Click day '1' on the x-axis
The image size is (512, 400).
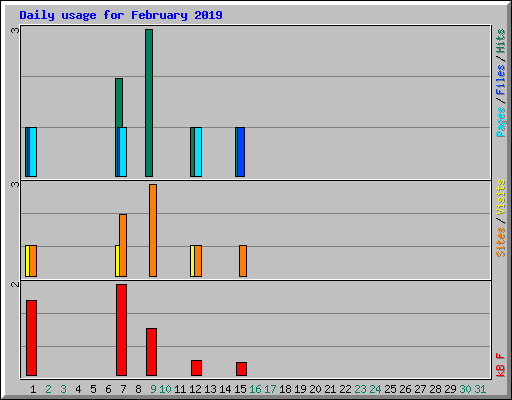tap(33, 389)
